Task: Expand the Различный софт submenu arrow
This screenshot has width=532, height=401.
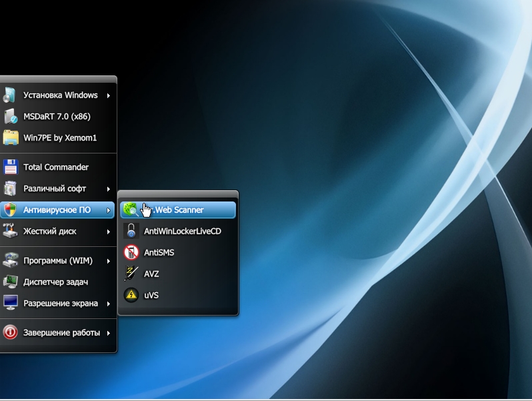Action: click(108, 189)
